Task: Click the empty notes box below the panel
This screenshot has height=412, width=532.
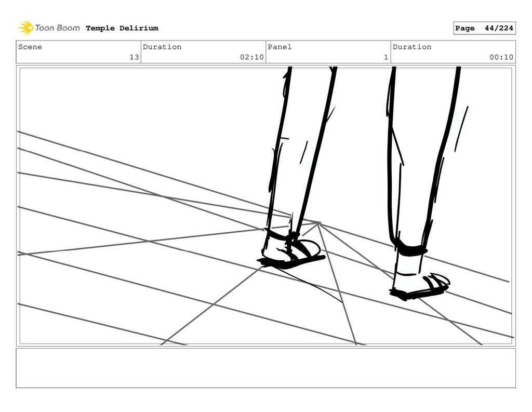Action: click(265, 368)
